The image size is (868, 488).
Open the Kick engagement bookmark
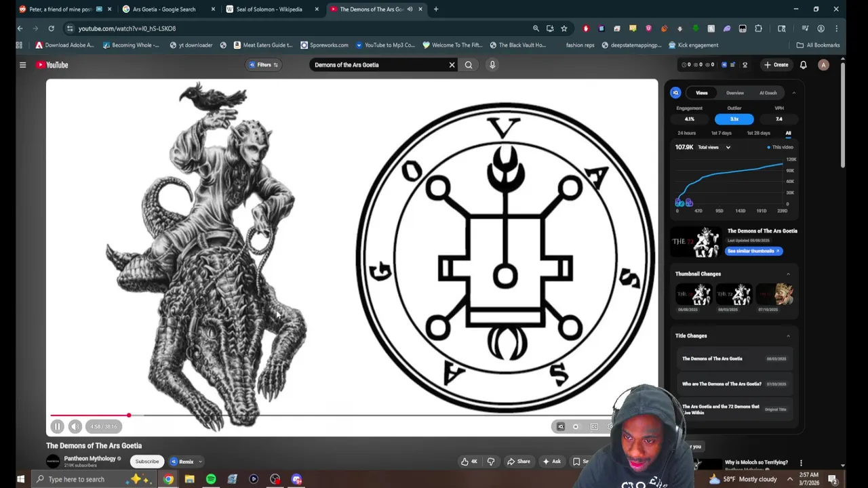[693, 45]
